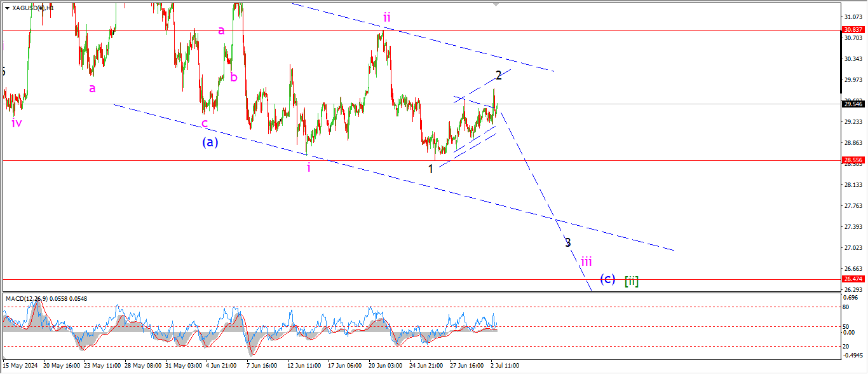Click the 31.073 price scale value
Screen dimensions: 868x374
pos(852,17)
